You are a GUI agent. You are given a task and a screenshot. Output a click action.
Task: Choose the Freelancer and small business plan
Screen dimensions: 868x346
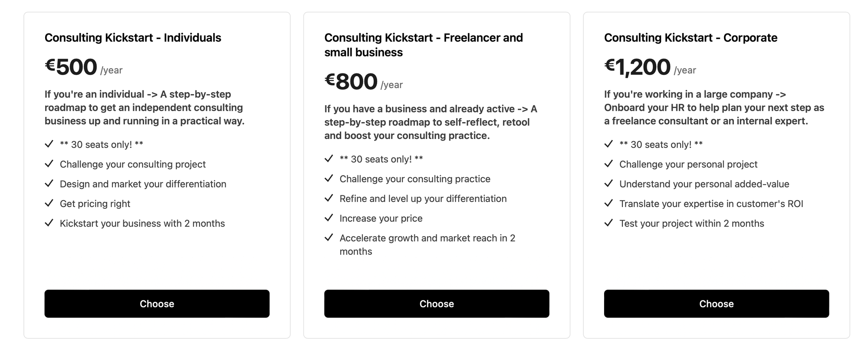coord(437,304)
